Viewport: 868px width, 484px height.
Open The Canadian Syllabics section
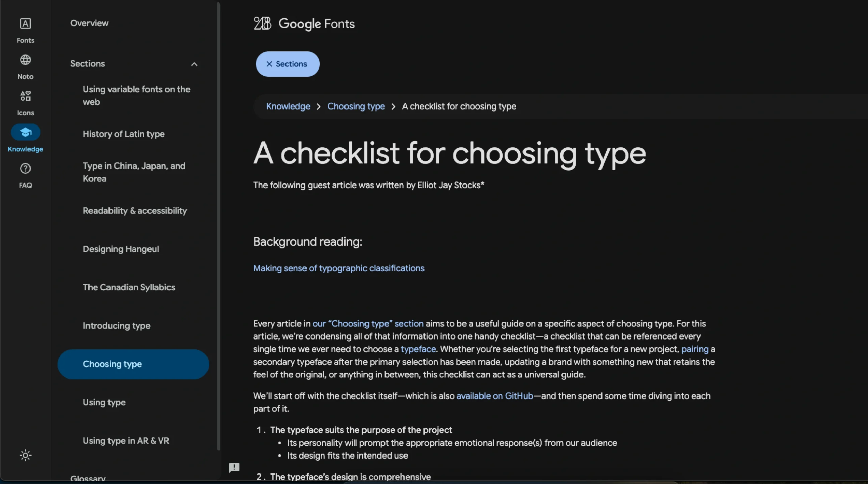(x=129, y=287)
